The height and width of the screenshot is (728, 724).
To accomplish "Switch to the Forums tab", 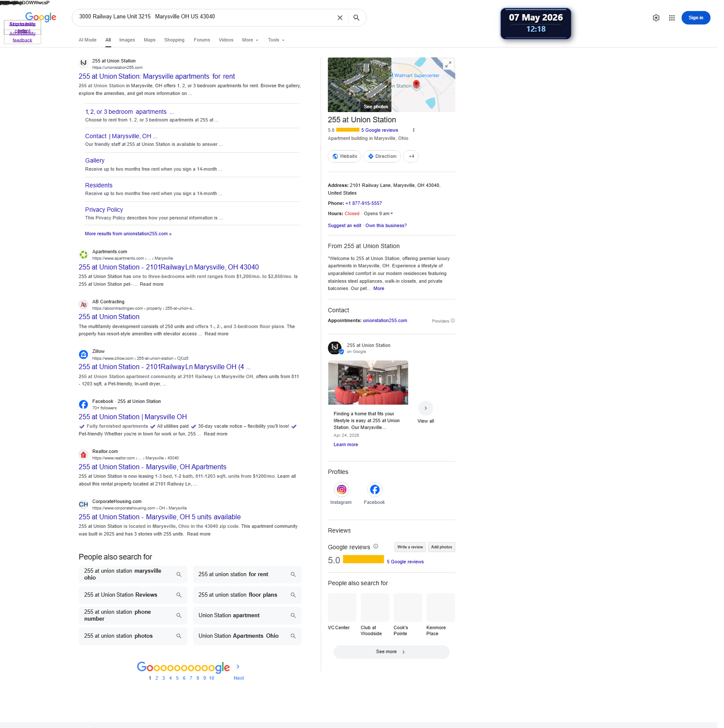I will (202, 40).
